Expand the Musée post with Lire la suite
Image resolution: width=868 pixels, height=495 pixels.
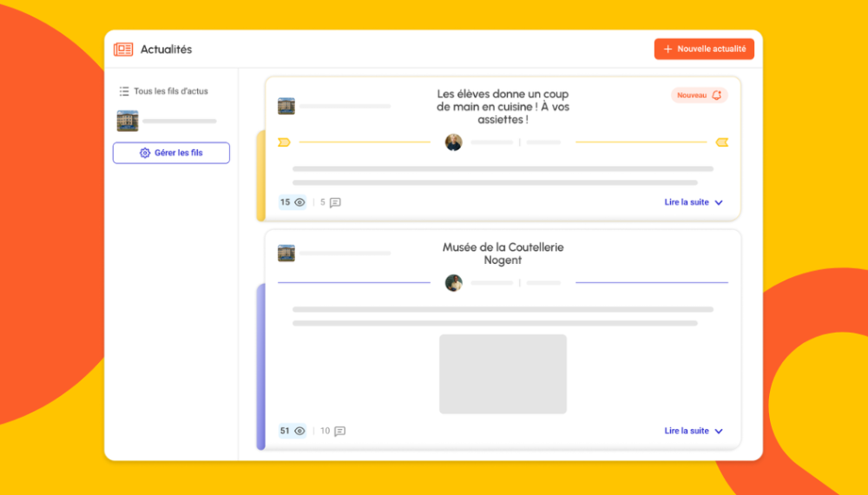pos(694,431)
